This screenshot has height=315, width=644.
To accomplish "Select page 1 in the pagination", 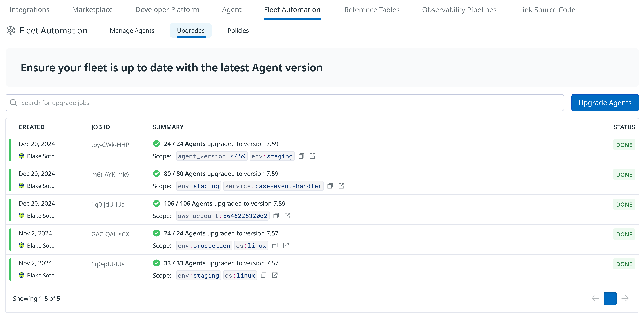I will point(610,298).
